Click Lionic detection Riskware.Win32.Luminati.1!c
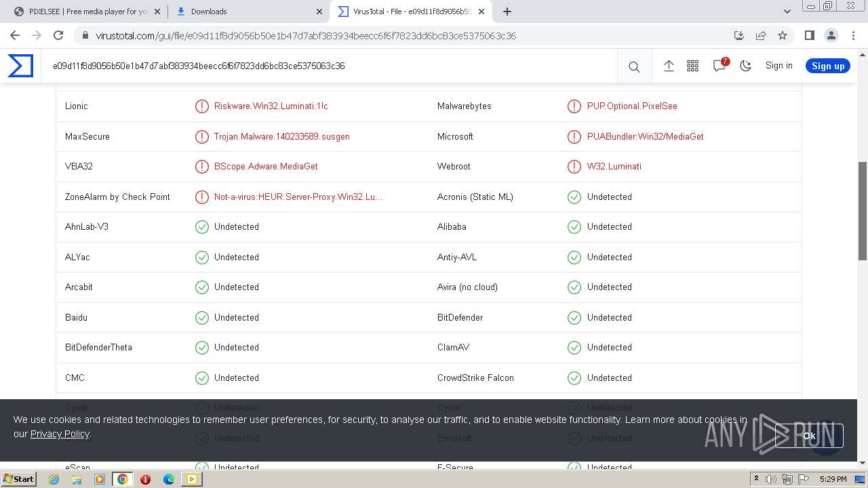Viewport: 868px width, 488px height. 271,106
